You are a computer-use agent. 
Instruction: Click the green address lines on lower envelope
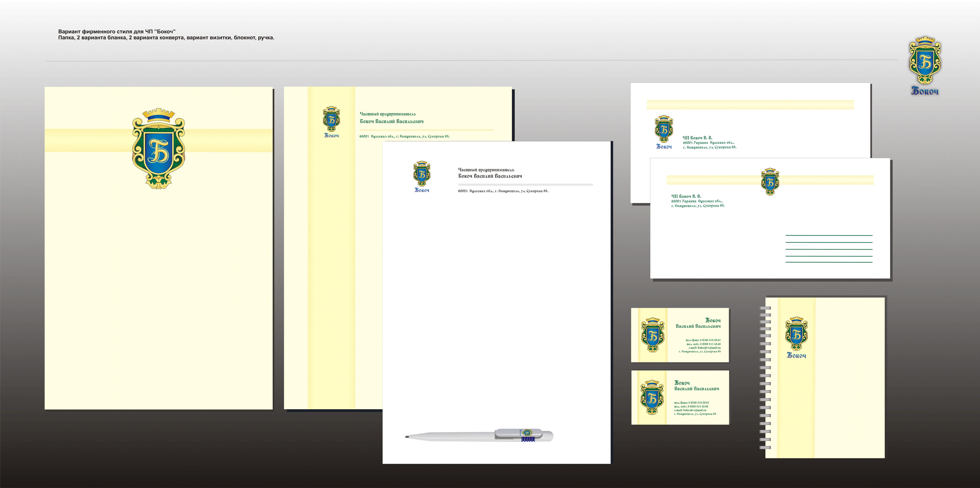pos(829,249)
